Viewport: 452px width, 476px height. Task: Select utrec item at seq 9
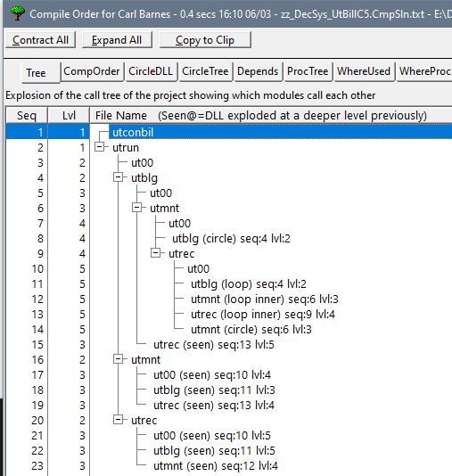pyautogui.click(x=181, y=254)
